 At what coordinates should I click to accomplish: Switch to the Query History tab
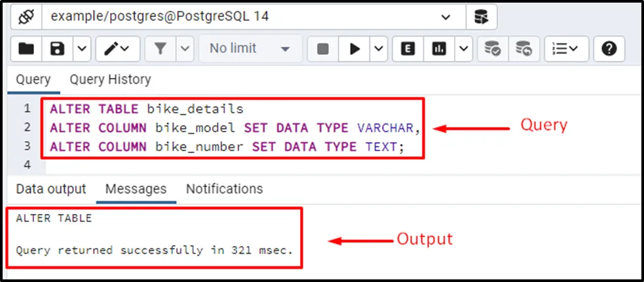110,80
